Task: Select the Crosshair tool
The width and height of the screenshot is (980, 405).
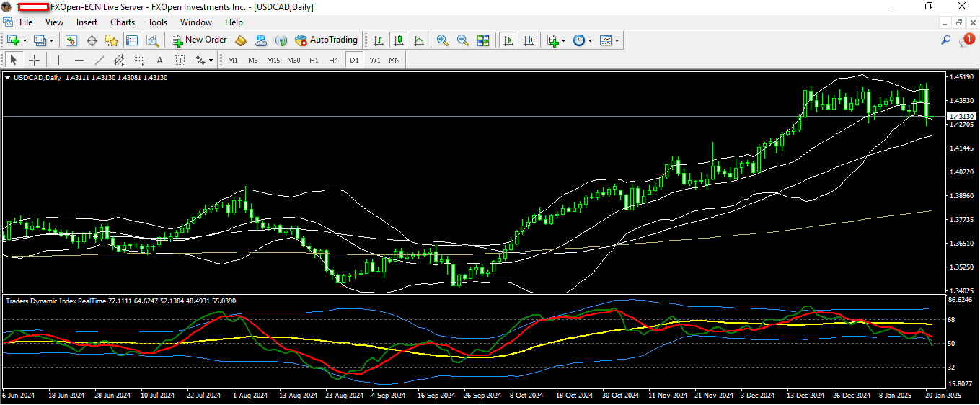Action: click(x=34, y=60)
